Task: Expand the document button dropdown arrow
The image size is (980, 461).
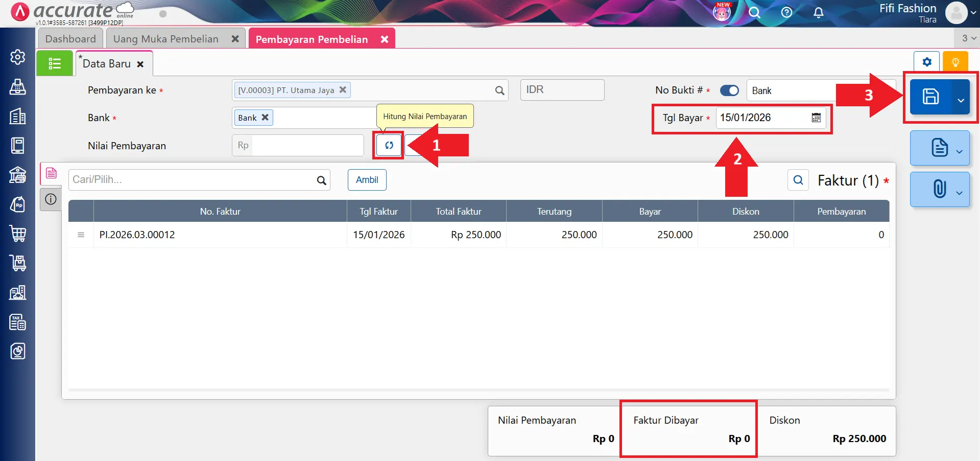Action: coord(959,151)
